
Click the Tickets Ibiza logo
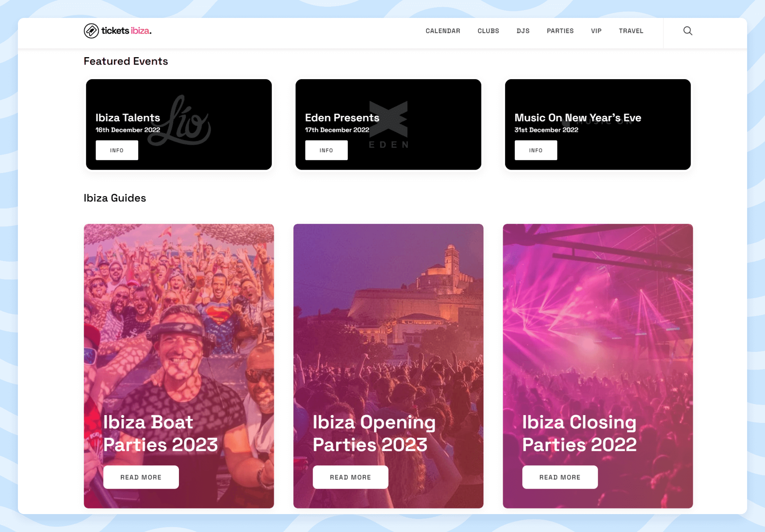[118, 31]
